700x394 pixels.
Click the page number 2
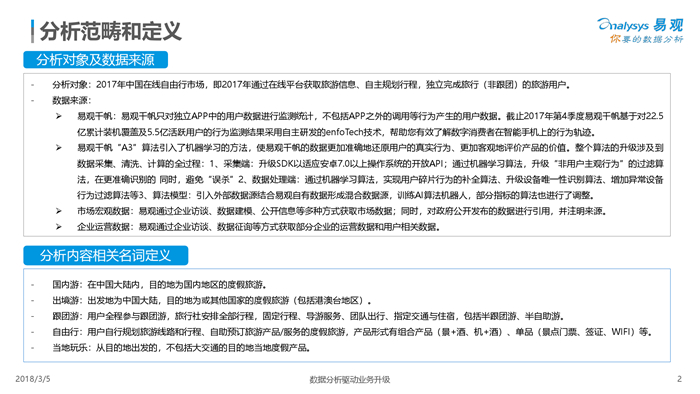point(679,379)
